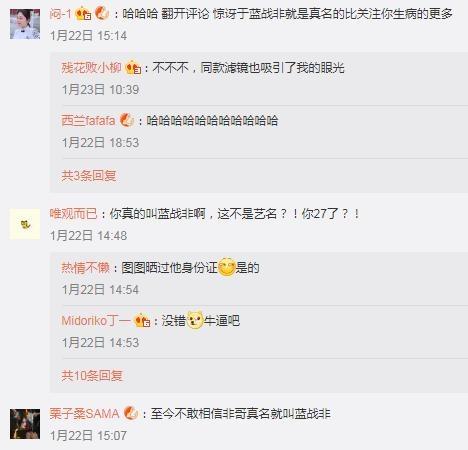Expand the 共3条回复 replies thread
This screenshot has height=450, width=468.
[x=89, y=176]
